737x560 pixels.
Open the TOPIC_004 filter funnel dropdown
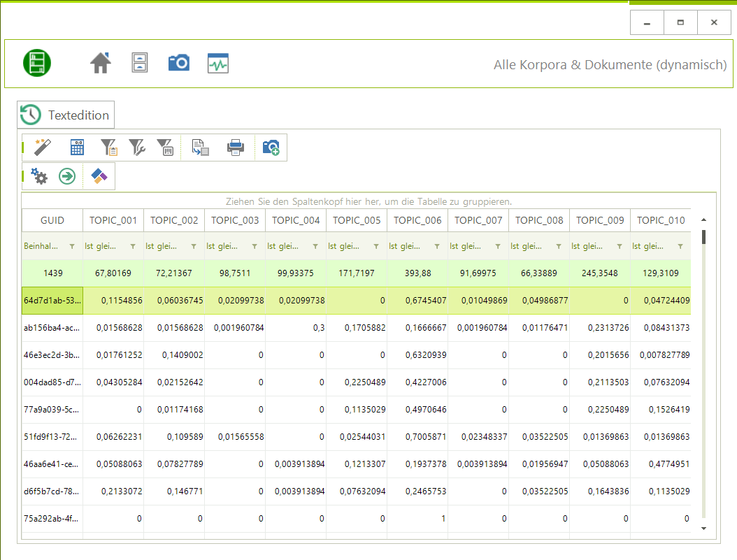(315, 246)
